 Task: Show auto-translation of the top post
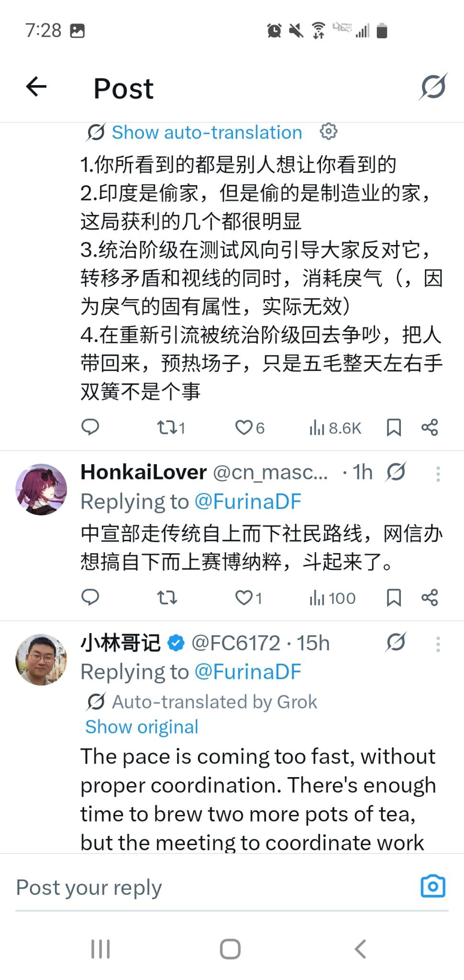click(206, 133)
